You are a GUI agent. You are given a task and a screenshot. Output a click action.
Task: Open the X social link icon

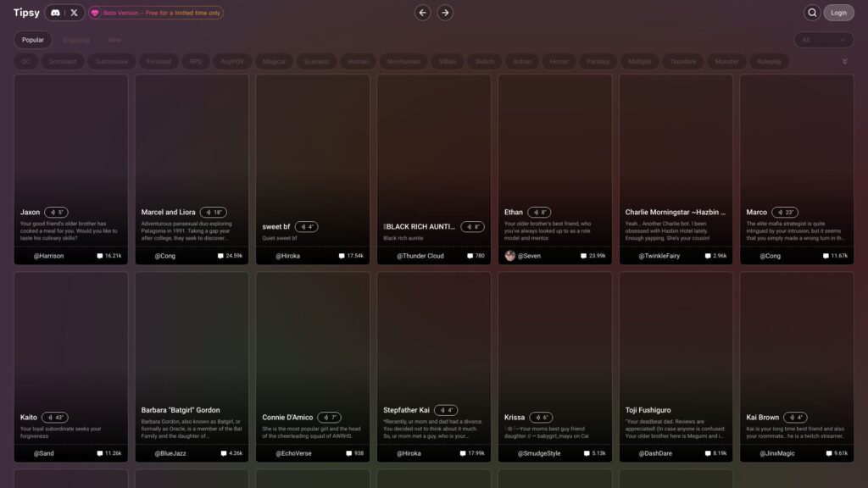[75, 13]
